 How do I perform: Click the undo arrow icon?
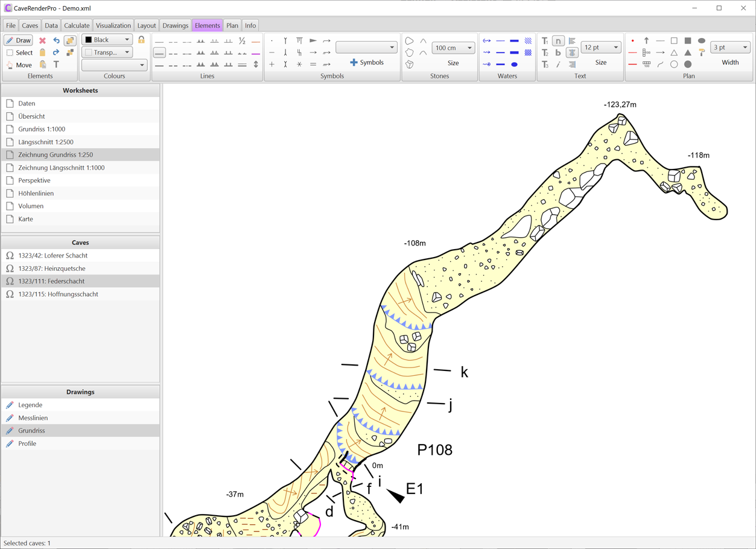[x=56, y=40]
